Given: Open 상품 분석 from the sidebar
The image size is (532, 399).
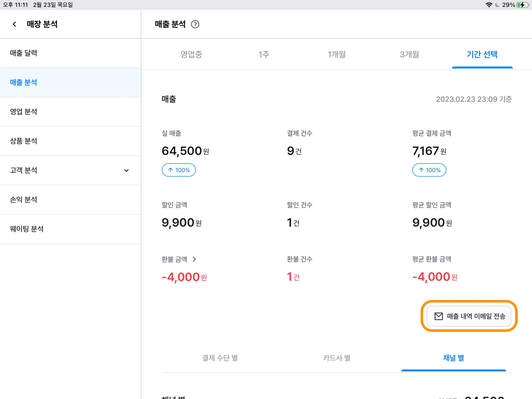Looking at the screenshot, I should tap(23, 141).
